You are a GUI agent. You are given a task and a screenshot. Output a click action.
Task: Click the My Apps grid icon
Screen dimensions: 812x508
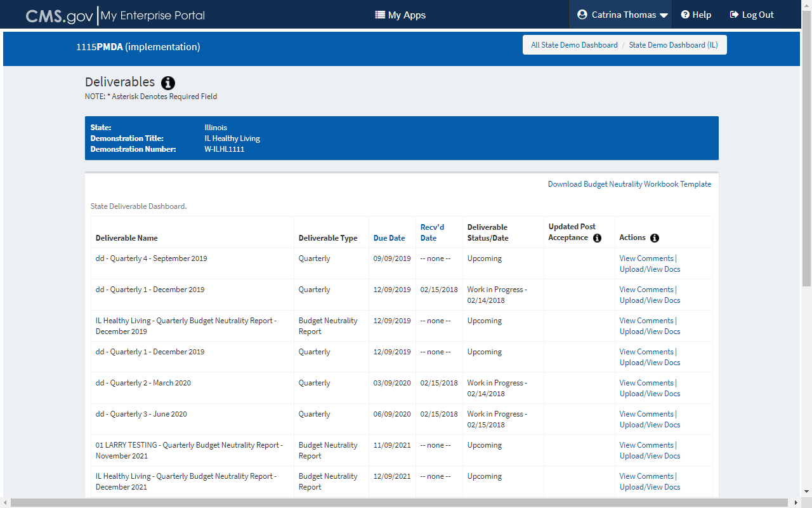point(380,15)
